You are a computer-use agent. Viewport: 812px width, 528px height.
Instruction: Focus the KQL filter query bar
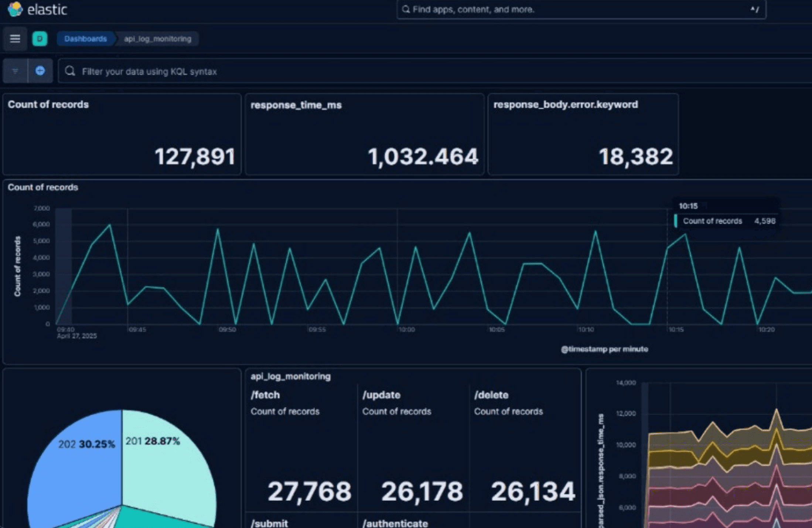click(x=435, y=71)
